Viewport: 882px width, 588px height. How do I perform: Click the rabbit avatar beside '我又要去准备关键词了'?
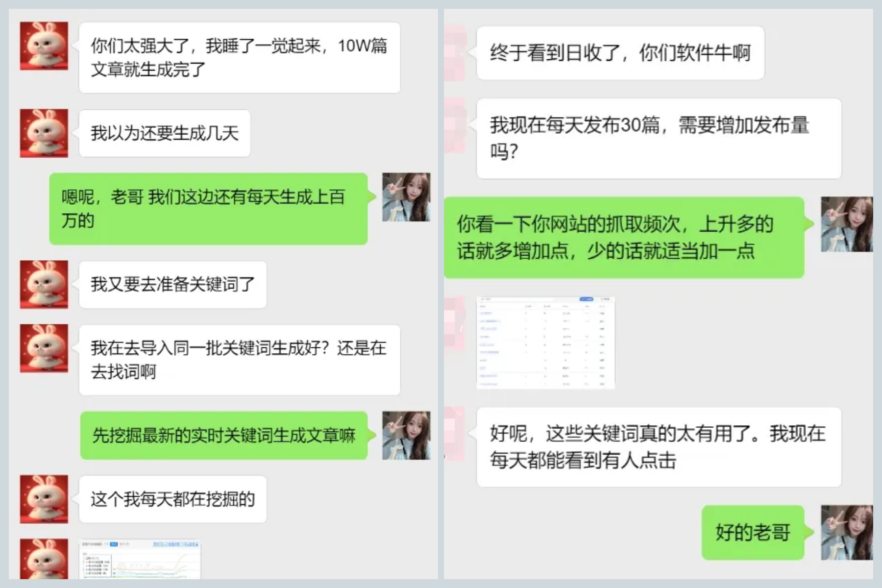click(x=44, y=285)
